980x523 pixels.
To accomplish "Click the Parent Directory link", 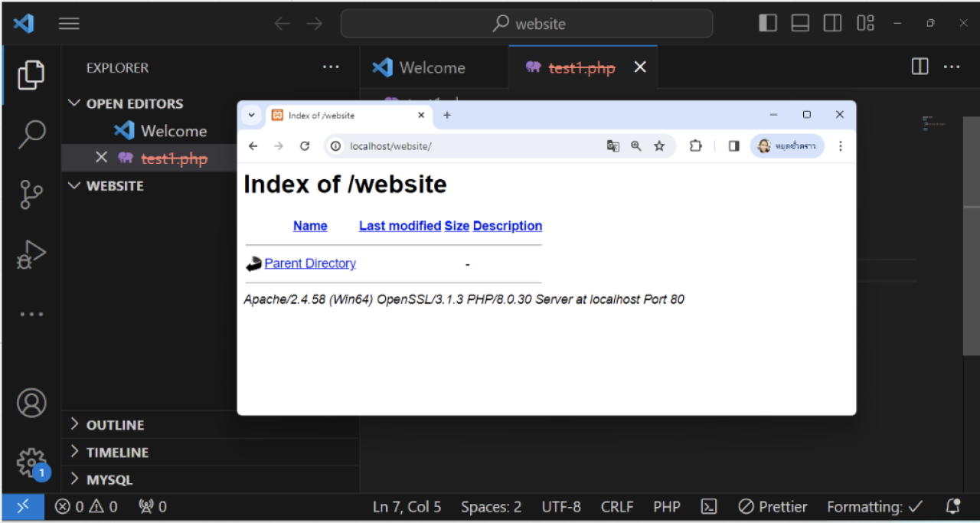I will point(310,263).
